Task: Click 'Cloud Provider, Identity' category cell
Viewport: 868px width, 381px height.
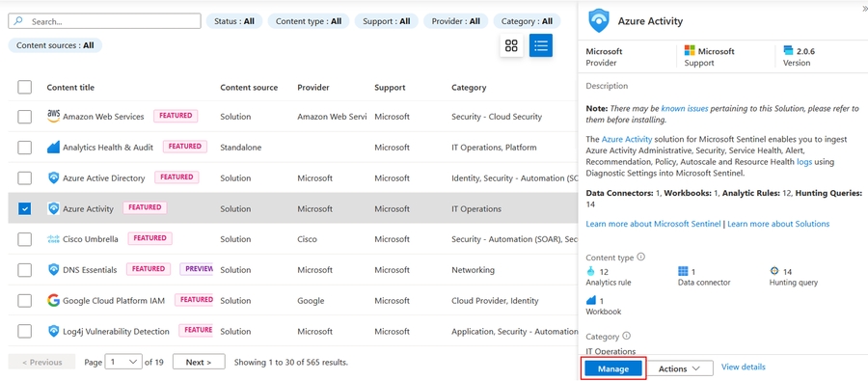Action: 495,301
